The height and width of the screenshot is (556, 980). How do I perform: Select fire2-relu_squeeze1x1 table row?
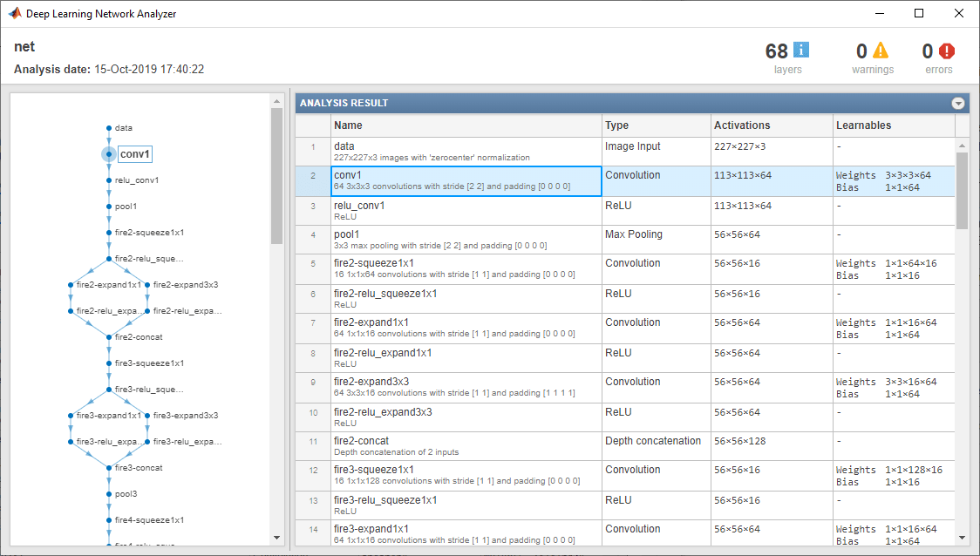point(625,299)
